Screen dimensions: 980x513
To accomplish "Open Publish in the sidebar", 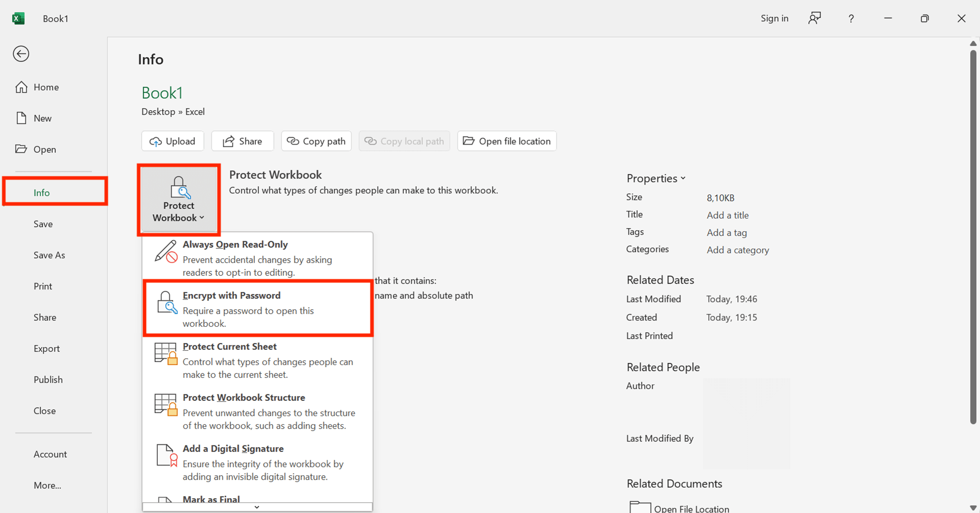I will click(x=48, y=379).
